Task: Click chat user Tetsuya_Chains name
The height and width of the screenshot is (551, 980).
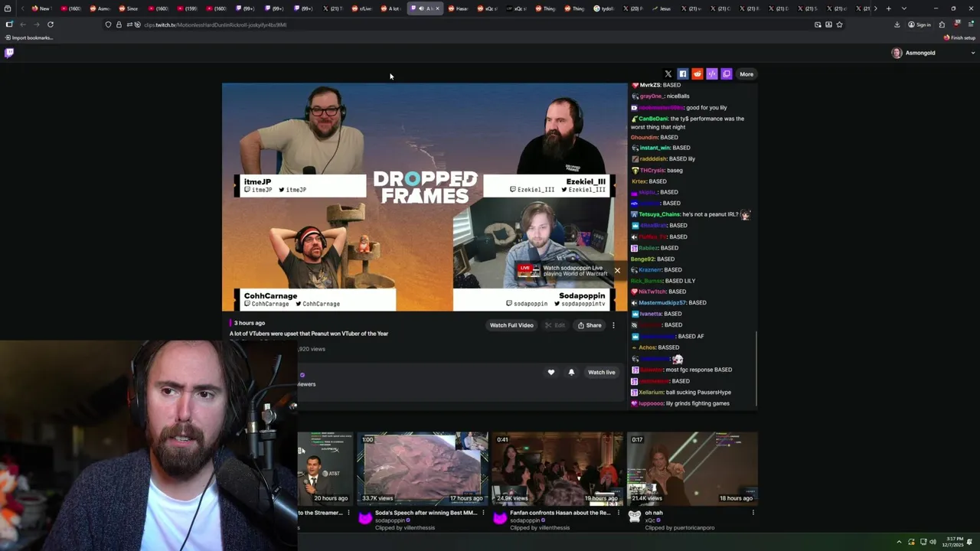Action: pyautogui.click(x=659, y=214)
